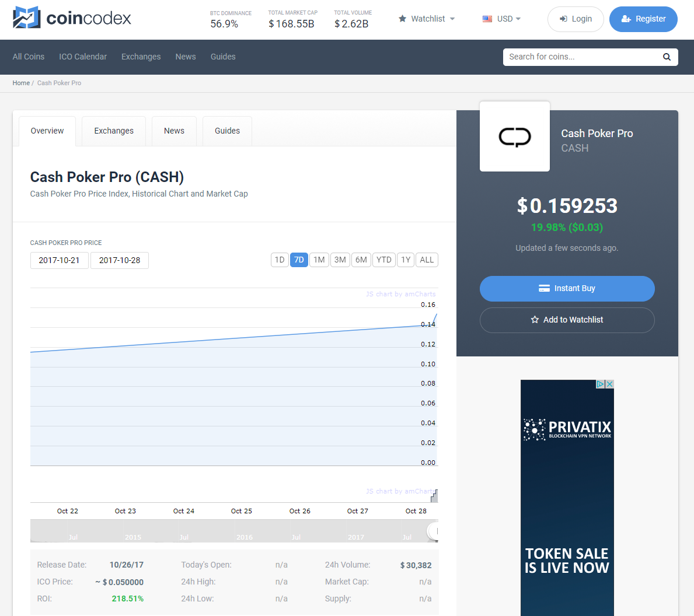Click the Privatix token sale ad
The height and width of the screenshot is (616, 694).
click(x=567, y=498)
